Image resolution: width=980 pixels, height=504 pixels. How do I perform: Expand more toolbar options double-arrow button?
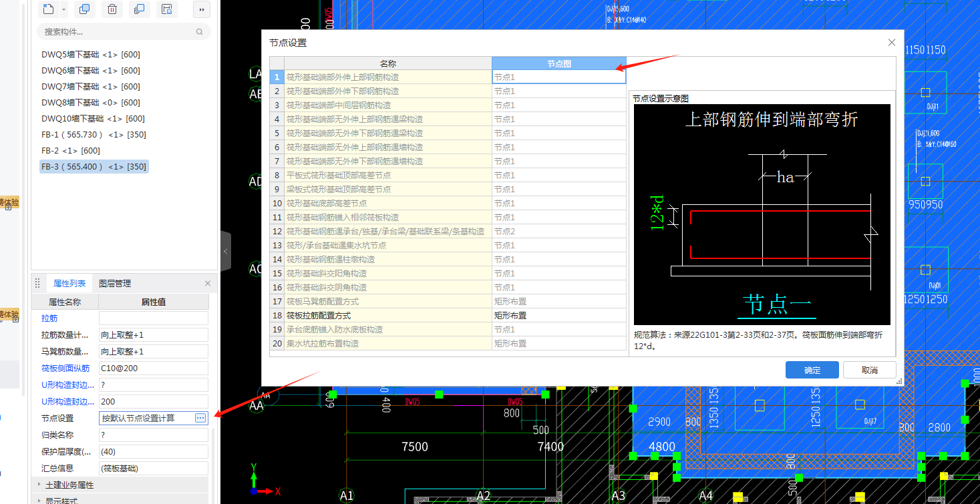[x=201, y=9]
